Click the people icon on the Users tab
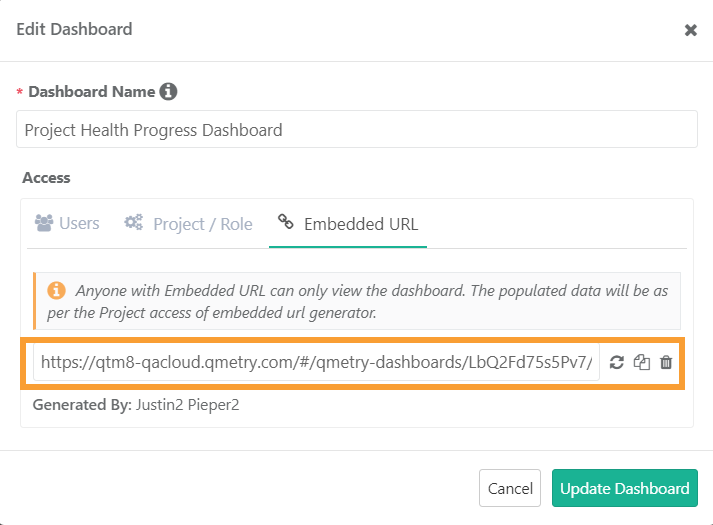This screenshot has width=713, height=525. click(44, 223)
